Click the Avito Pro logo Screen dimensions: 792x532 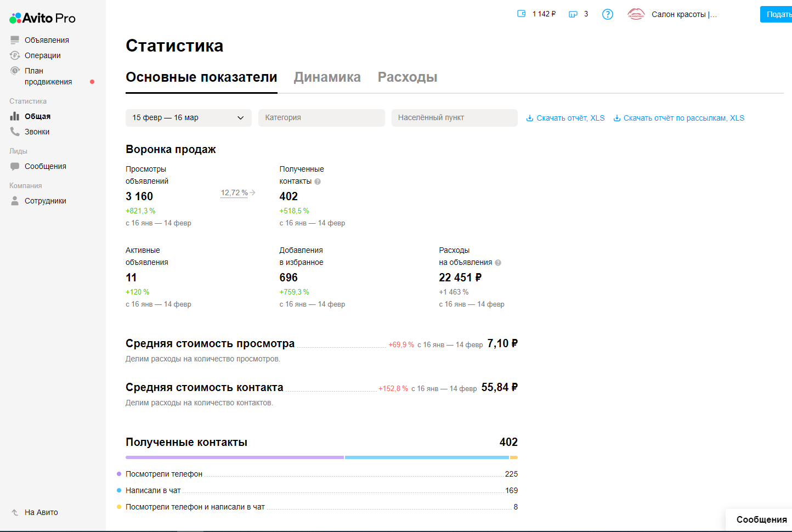click(x=42, y=18)
